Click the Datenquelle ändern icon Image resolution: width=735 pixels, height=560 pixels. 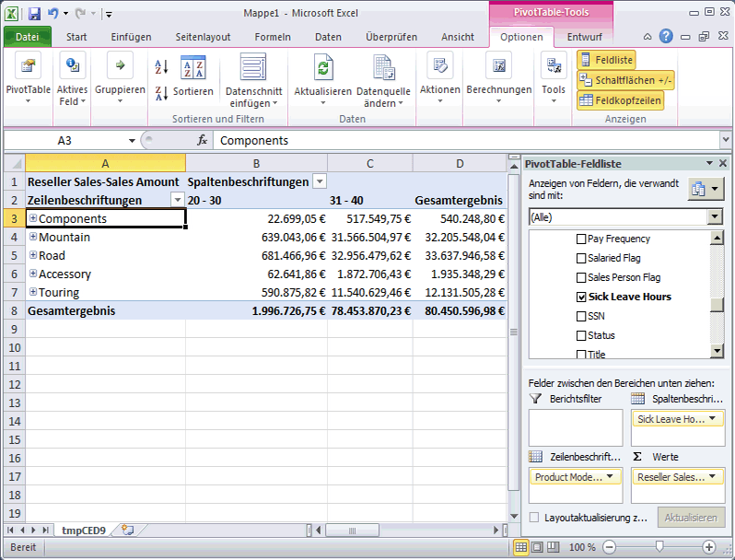tap(382, 67)
